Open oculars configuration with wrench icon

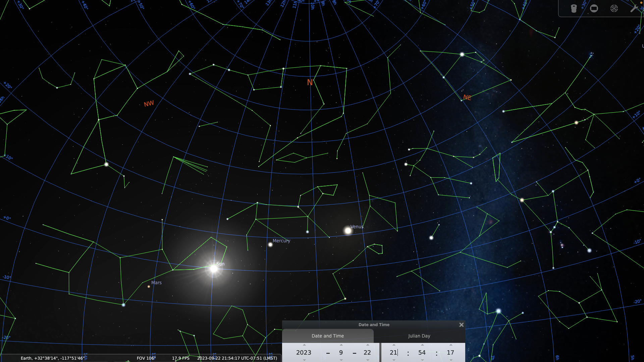tap(634, 8)
